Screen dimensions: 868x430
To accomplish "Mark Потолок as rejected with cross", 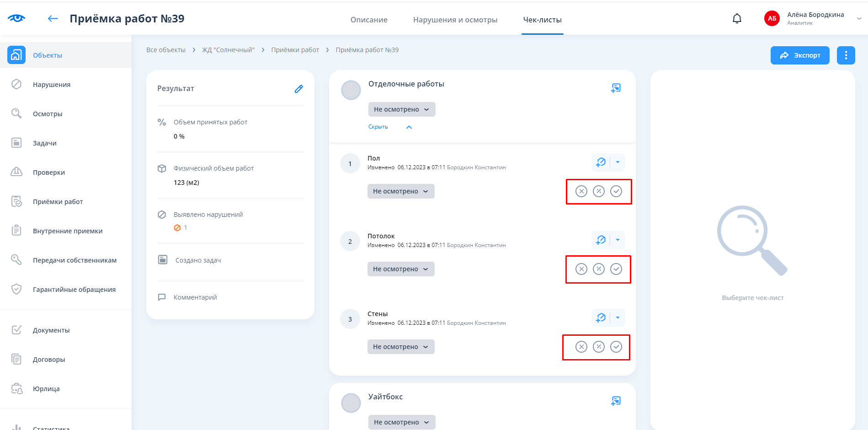I will coord(581,269).
